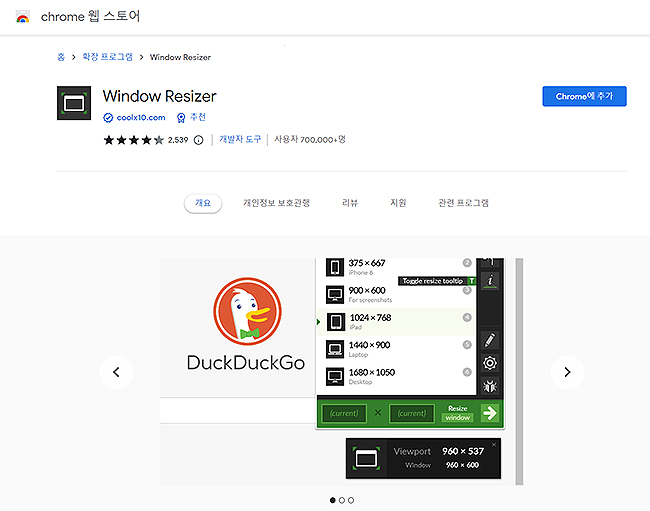The height and width of the screenshot is (511, 650).
Task: Click the pencil edit presets icon
Action: (x=490, y=340)
